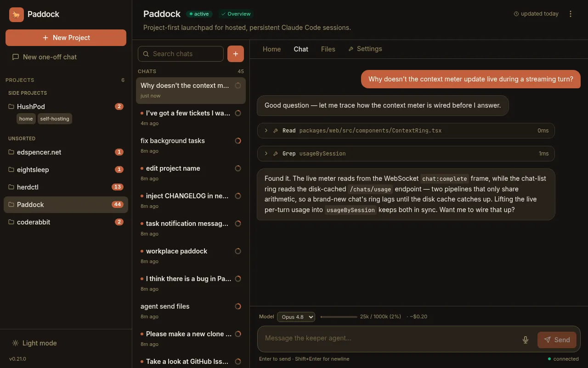Open the 'edit project name' chat
This screenshot has width=588, height=368.
(x=191, y=173)
